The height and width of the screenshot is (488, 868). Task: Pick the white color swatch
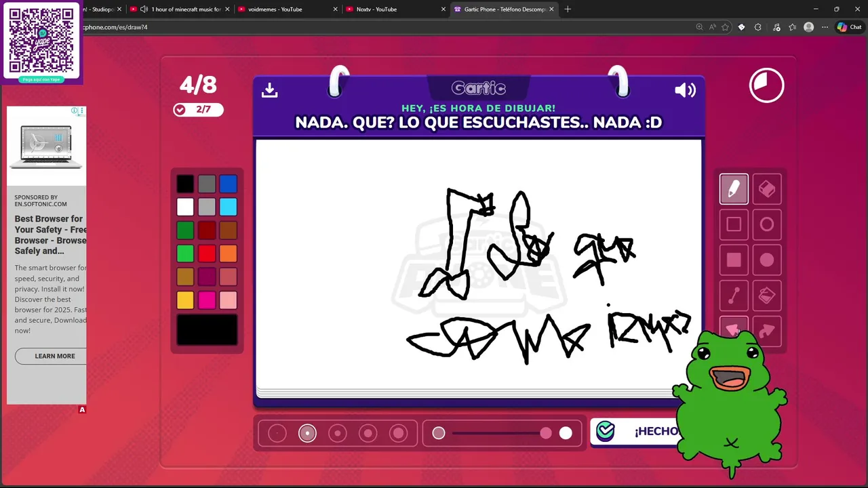185,207
